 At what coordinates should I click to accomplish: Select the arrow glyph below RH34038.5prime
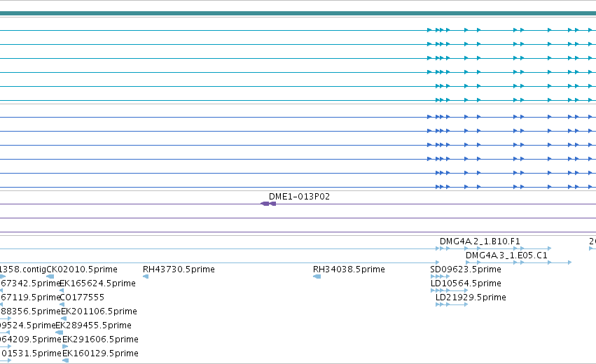(317, 276)
